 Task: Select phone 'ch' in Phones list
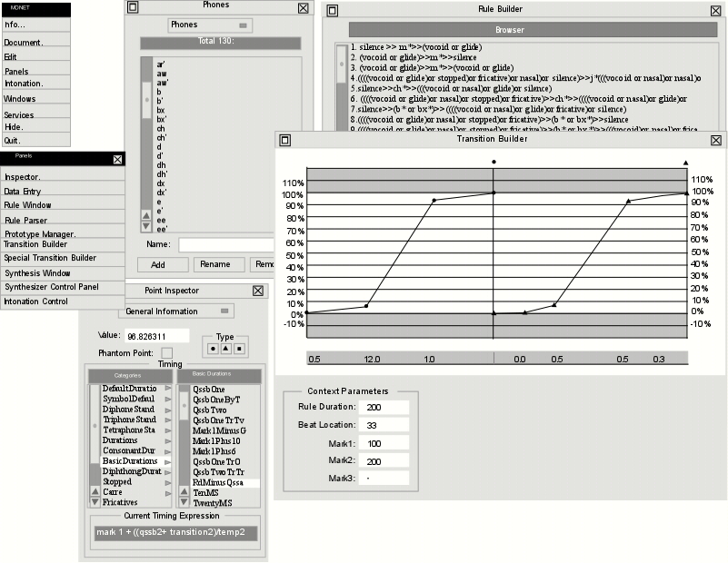pos(161,128)
